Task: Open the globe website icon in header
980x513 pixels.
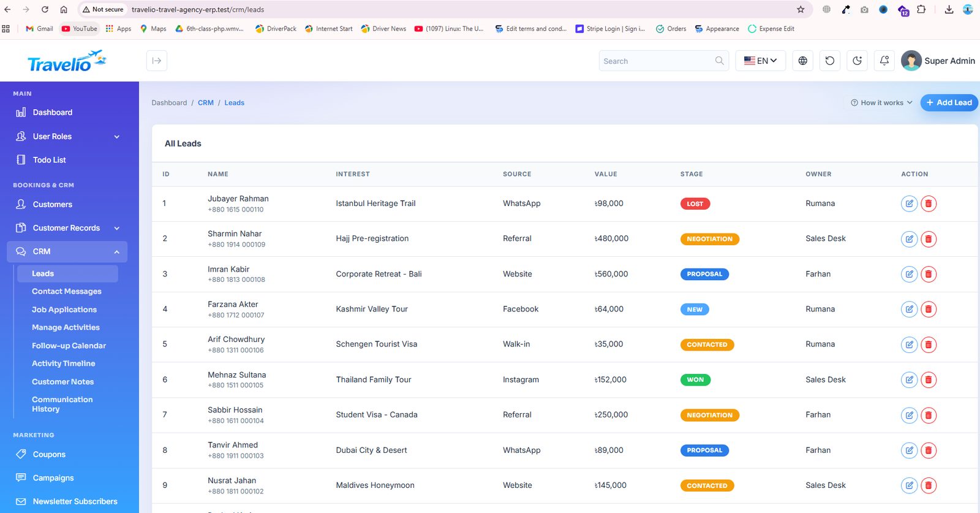Action: pyautogui.click(x=802, y=61)
